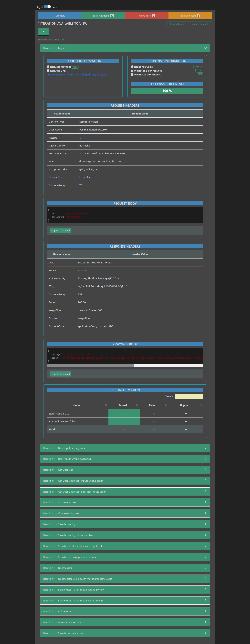250x644 pixels.
Task: Click the sort icon on the Name column
Action: point(105,405)
